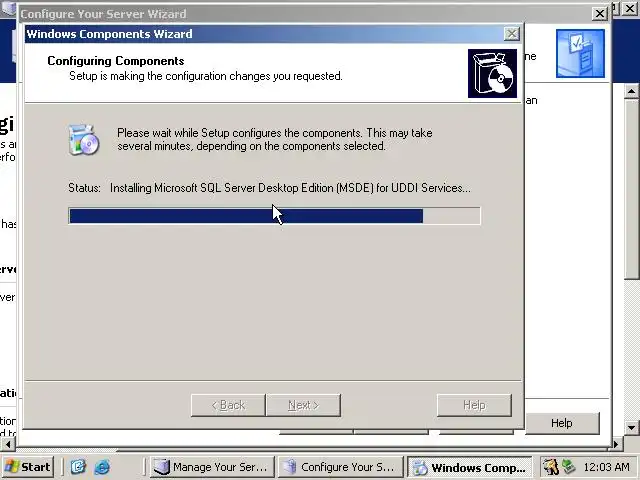This screenshot has width=640, height=480.
Task: Click the vertical scrollbar thumb
Action: point(631,189)
